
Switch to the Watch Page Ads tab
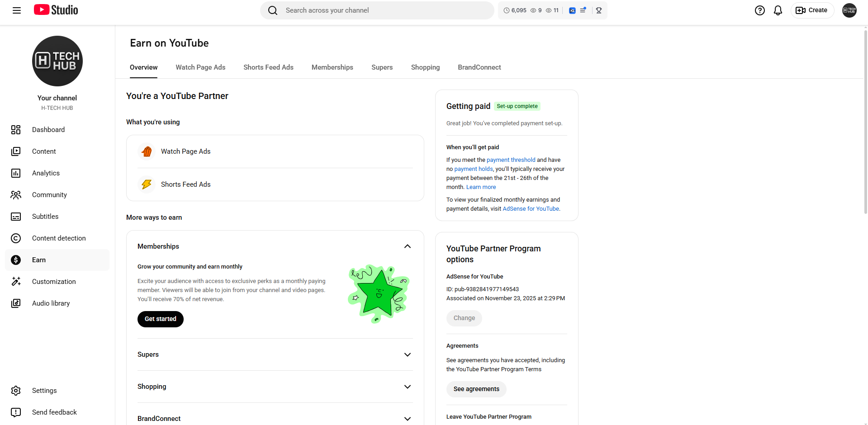pyautogui.click(x=200, y=67)
